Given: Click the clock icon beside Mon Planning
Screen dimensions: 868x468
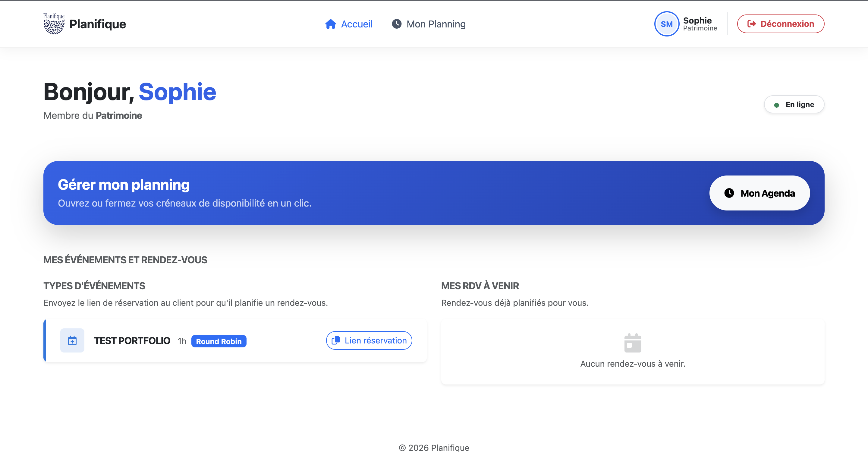Looking at the screenshot, I should tap(397, 24).
